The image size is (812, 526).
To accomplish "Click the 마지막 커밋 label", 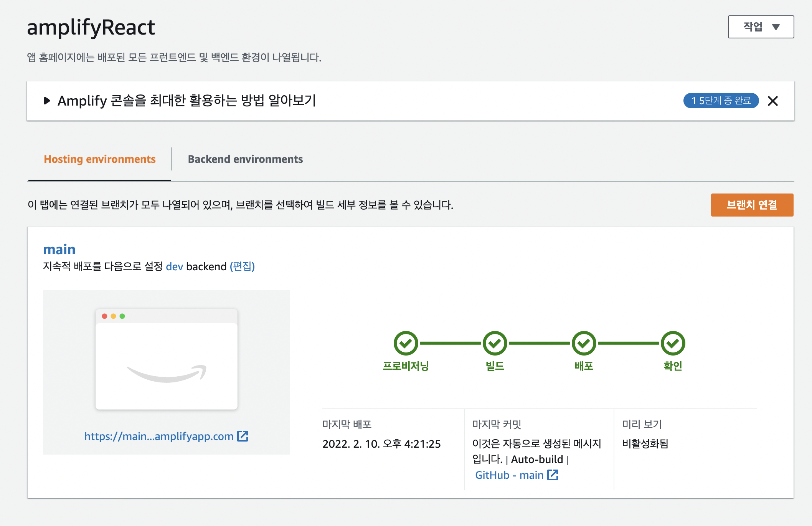I will 497,424.
